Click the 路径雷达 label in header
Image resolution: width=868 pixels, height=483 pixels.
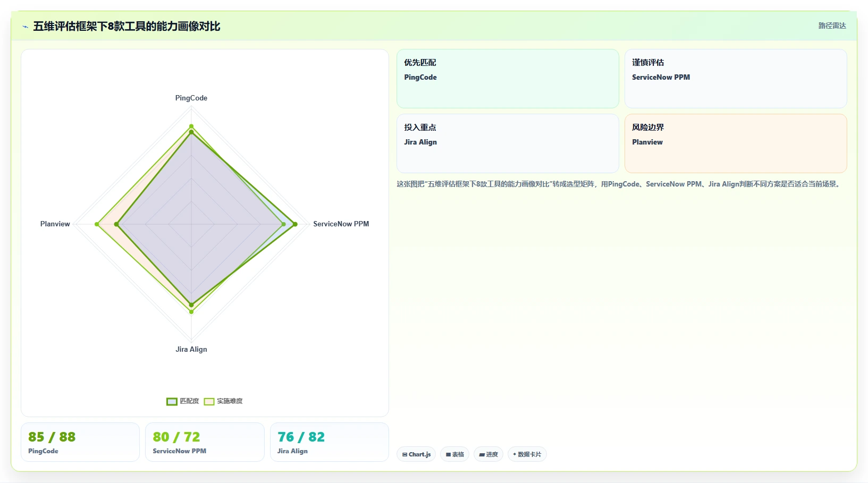[832, 26]
